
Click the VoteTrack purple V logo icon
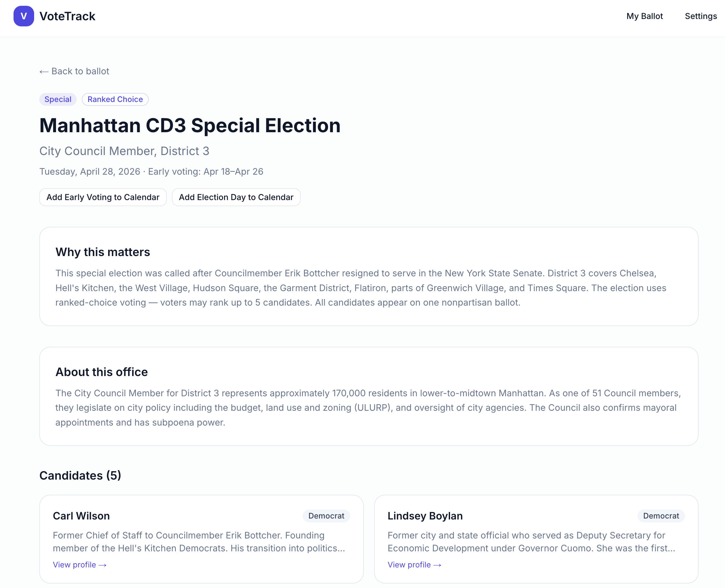pos(24,16)
